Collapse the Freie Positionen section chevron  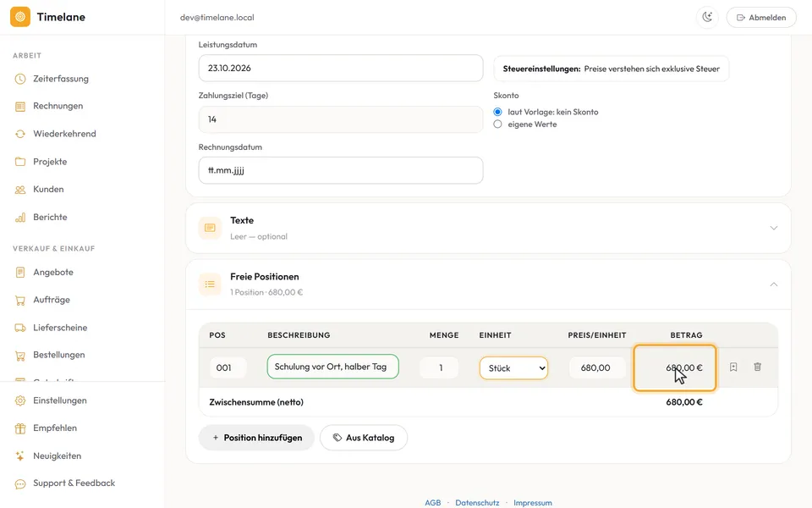pyautogui.click(x=774, y=284)
